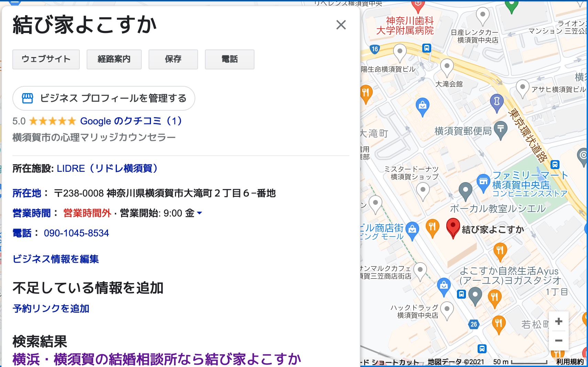Viewport: 588px width, 367px height.
Task: Click the storefront icon in profile button
Action: point(28,98)
